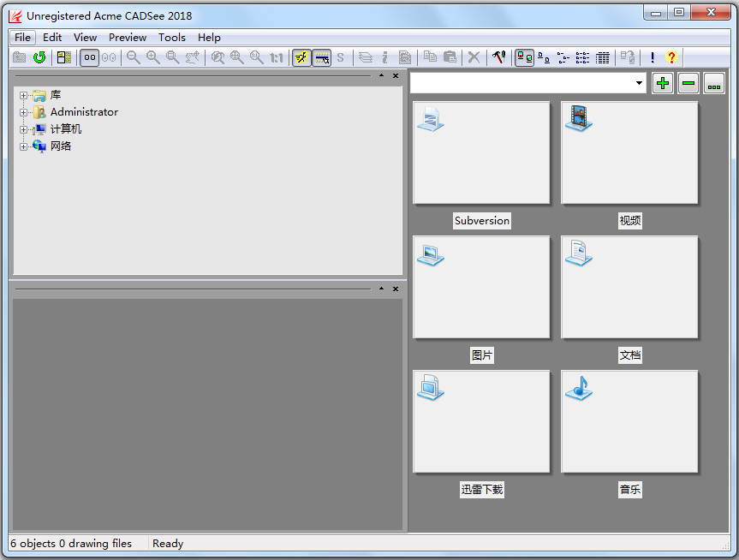Switch to tree-style list view icon
This screenshot has height=560, width=739.
[x=563, y=57]
